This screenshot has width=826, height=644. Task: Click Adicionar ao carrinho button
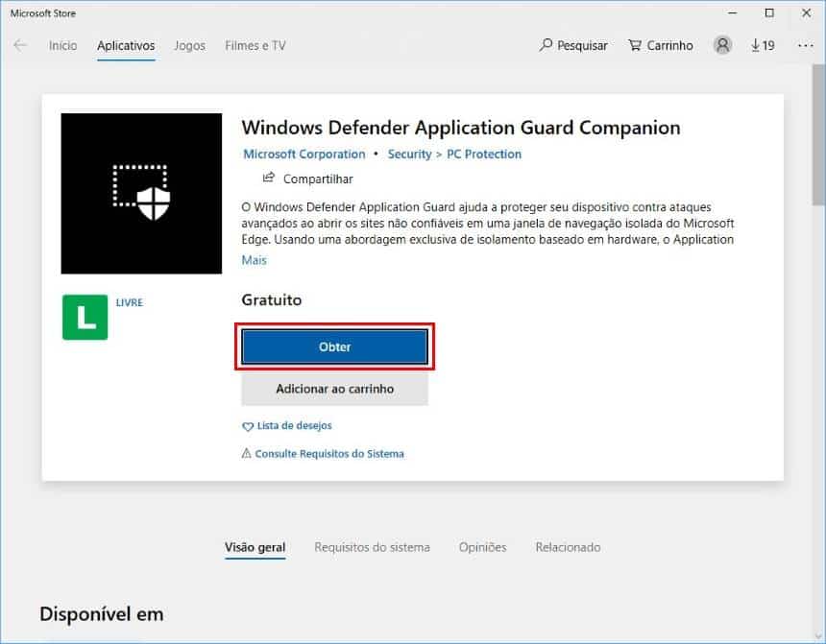coord(334,389)
